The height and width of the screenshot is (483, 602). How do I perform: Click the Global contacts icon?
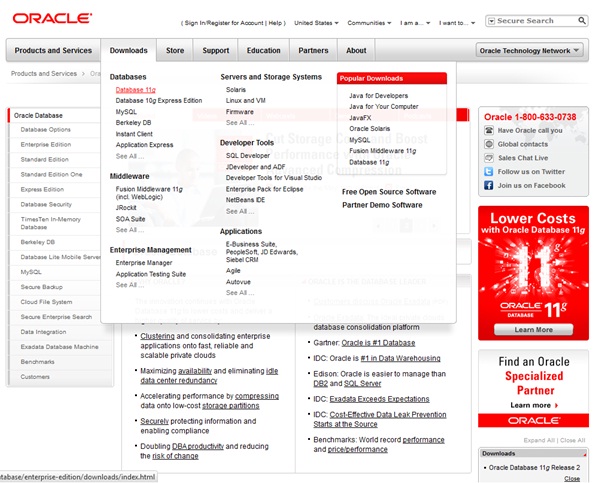489,144
